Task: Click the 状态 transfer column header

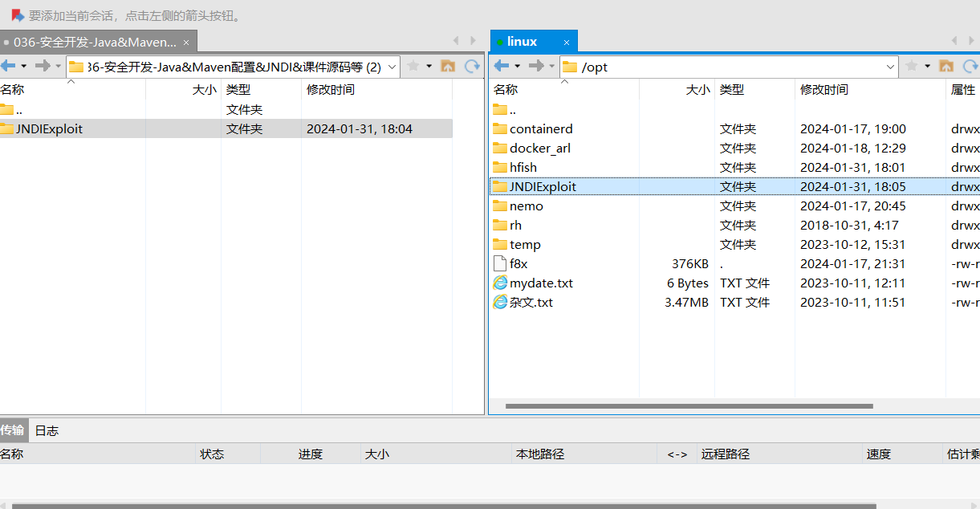Action: [228, 454]
